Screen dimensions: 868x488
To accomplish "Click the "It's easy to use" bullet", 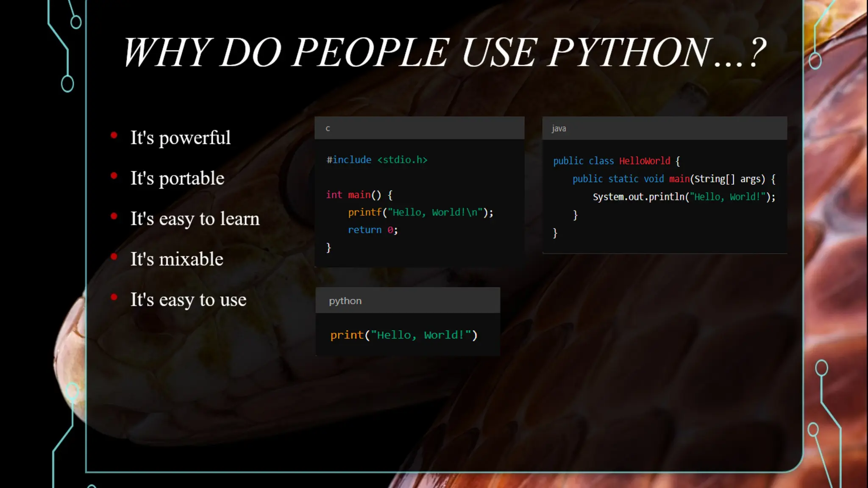I will 188,300.
